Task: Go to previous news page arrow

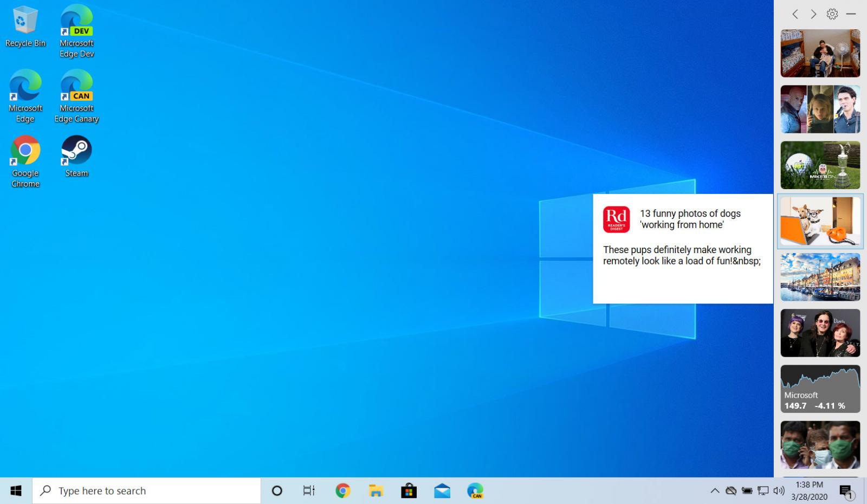Action: coord(795,14)
